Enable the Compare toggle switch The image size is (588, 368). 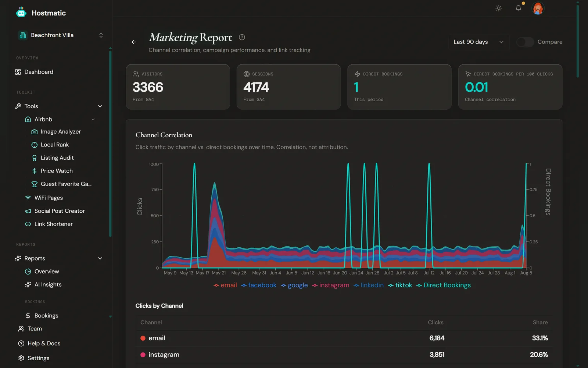point(525,42)
